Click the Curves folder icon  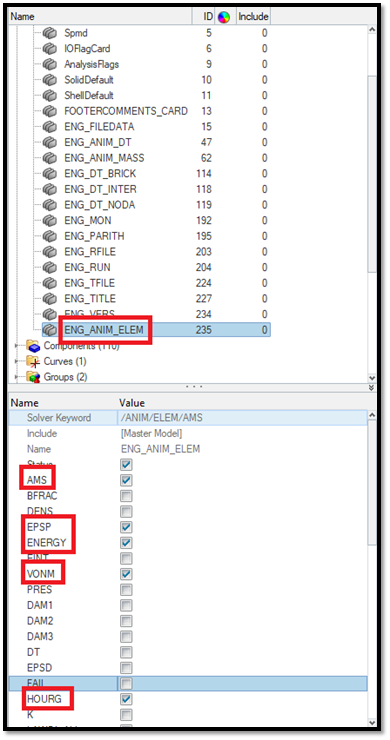coord(33,362)
